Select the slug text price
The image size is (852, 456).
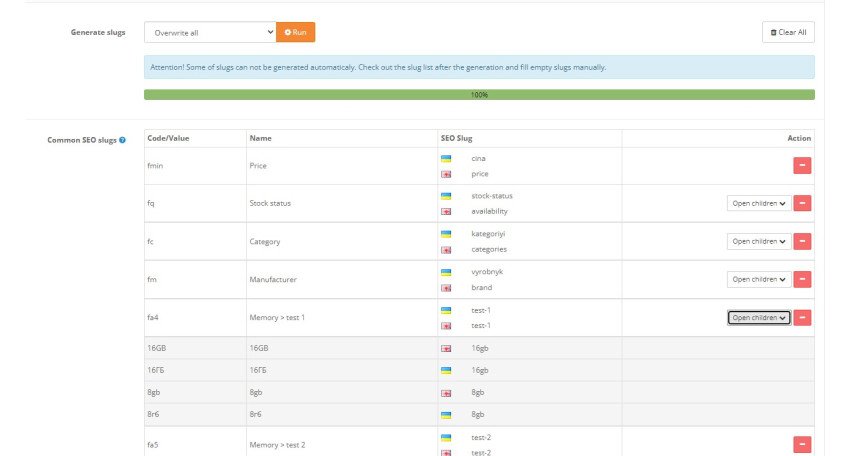click(x=480, y=174)
